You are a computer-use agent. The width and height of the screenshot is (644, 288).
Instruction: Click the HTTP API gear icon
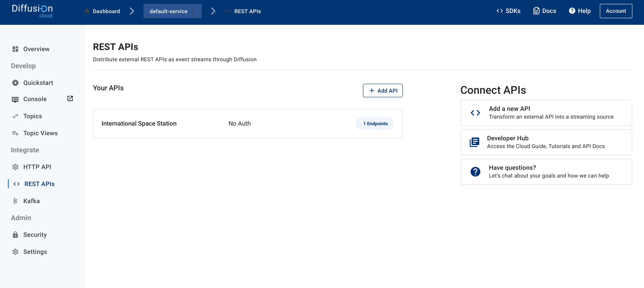pos(15,167)
